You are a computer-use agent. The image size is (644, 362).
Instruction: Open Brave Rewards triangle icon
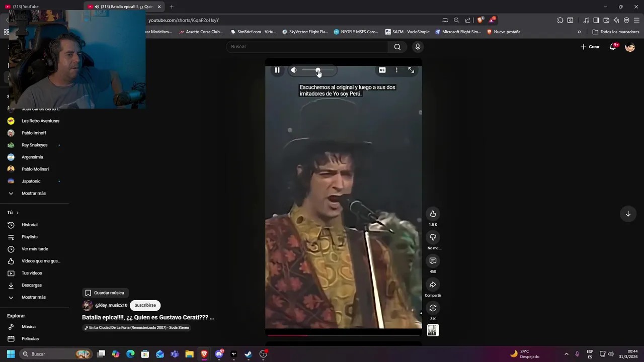(492, 20)
